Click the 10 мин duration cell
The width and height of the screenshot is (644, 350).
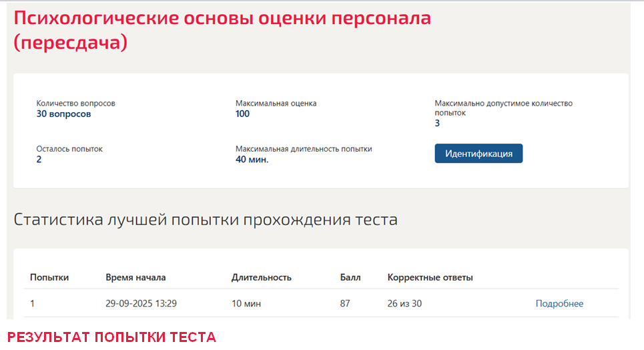pyautogui.click(x=246, y=303)
